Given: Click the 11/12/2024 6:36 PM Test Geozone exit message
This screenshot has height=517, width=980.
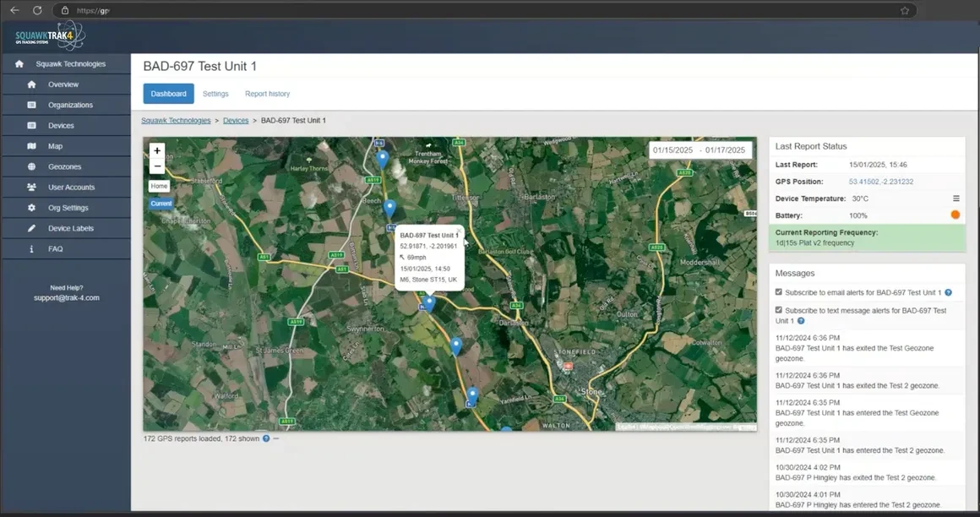Looking at the screenshot, I should pyautogui.click(x=867, y=348).
